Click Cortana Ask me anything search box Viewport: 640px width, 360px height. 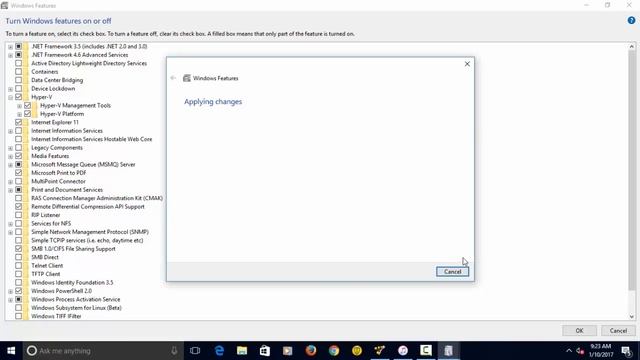pos(103,351)
